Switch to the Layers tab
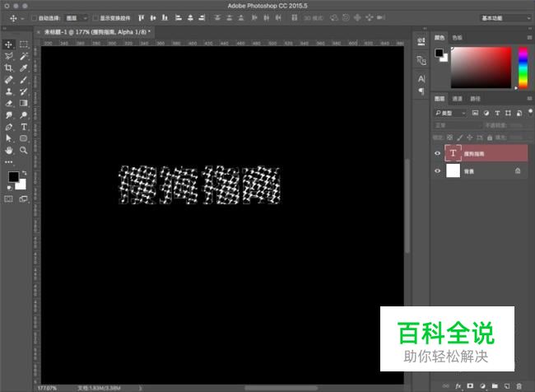The image size is (535, 392). pyautogui.click(x=440, y=99)
